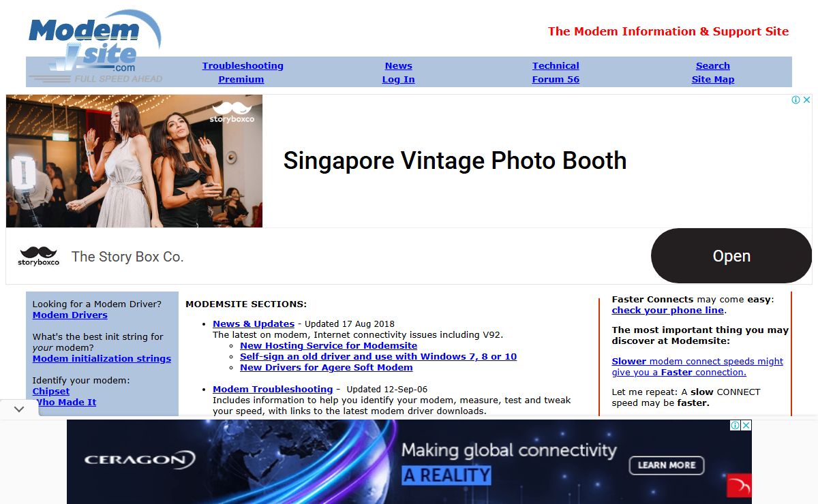Click the red Modem Information & Support Site tagline

[668, 31]
